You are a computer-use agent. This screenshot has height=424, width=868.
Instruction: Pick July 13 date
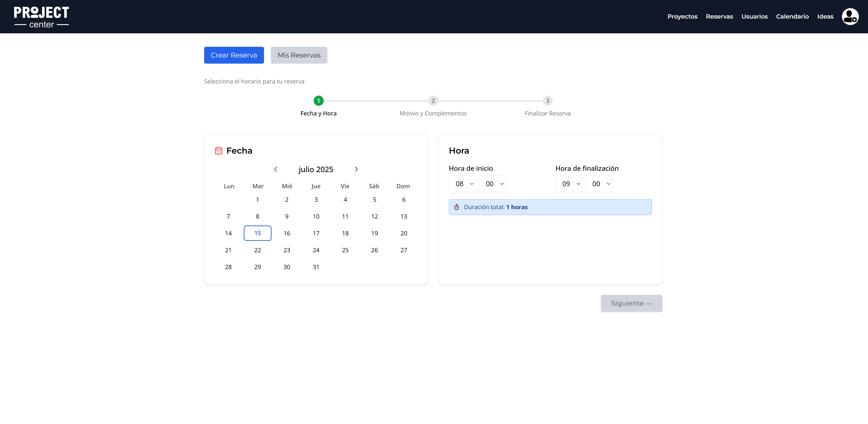[404, 216]
